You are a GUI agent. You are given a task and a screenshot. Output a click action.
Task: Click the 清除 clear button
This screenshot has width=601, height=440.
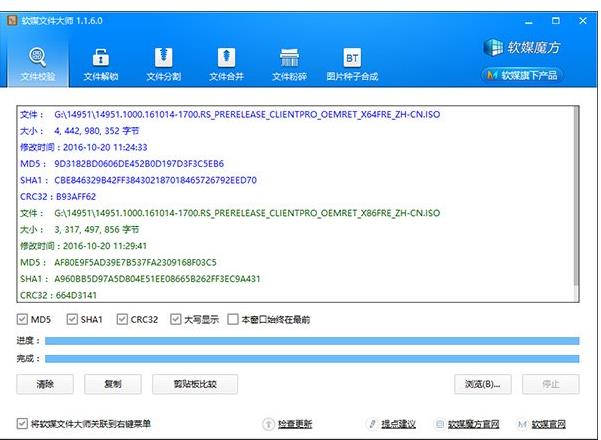coord(45,384)
